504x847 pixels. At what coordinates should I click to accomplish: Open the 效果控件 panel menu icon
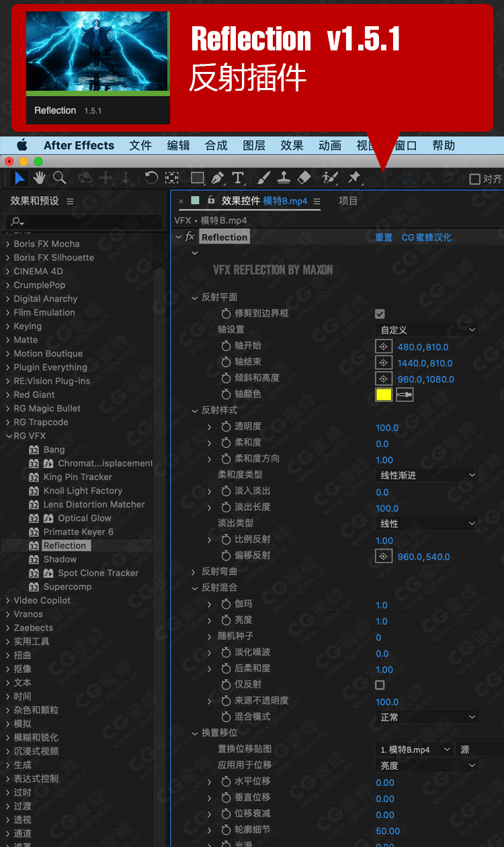[x=317, y=201]
